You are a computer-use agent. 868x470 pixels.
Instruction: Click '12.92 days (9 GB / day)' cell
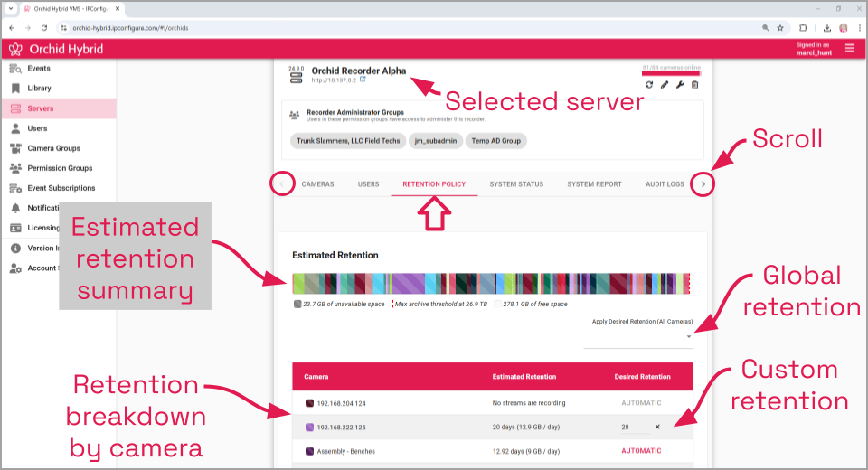point(526,451)
